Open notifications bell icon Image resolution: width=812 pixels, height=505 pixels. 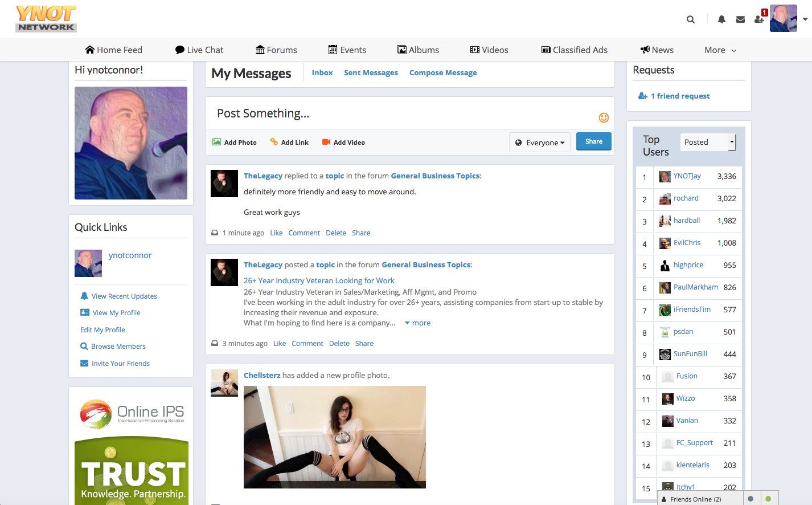coord(721,19)
